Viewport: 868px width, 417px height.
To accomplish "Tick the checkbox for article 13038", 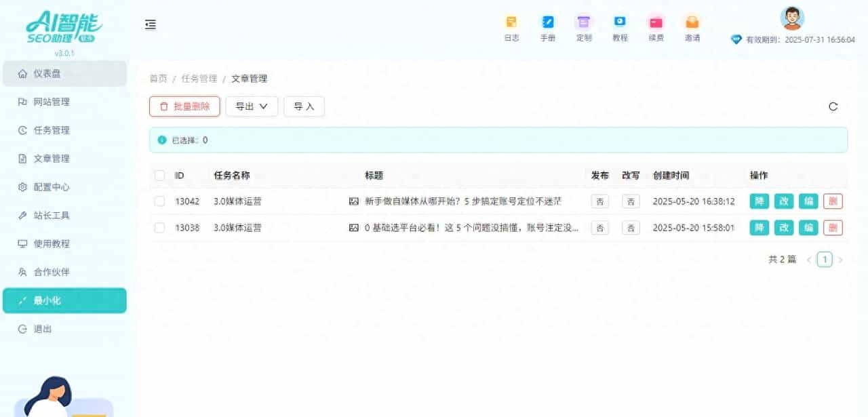I will (159, 228).
